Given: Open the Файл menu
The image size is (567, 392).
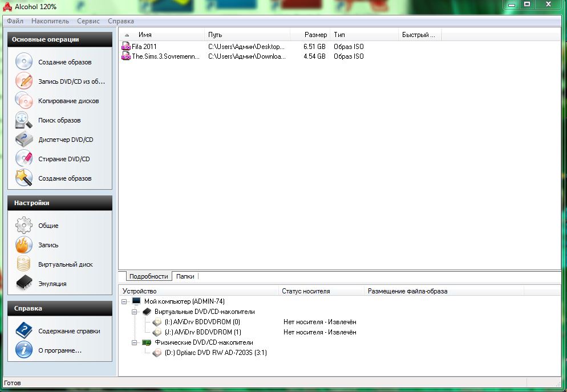Looking at the screenshot, I should click(15, 21).
